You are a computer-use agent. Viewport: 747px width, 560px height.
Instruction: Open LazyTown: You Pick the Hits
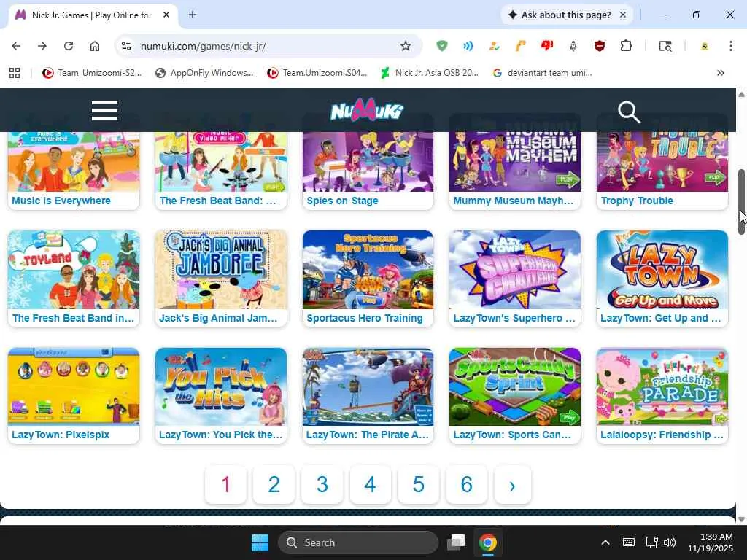[221, 396]
